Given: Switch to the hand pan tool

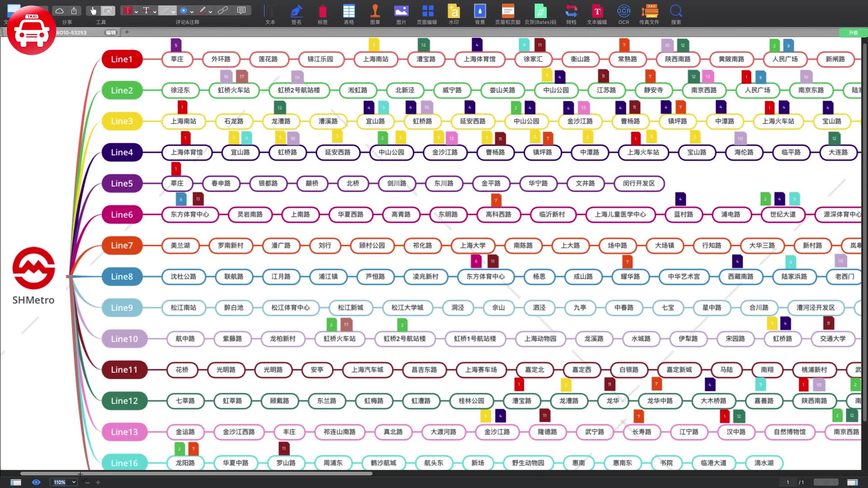Looking at the screenshot, I should tap(93, 10).
